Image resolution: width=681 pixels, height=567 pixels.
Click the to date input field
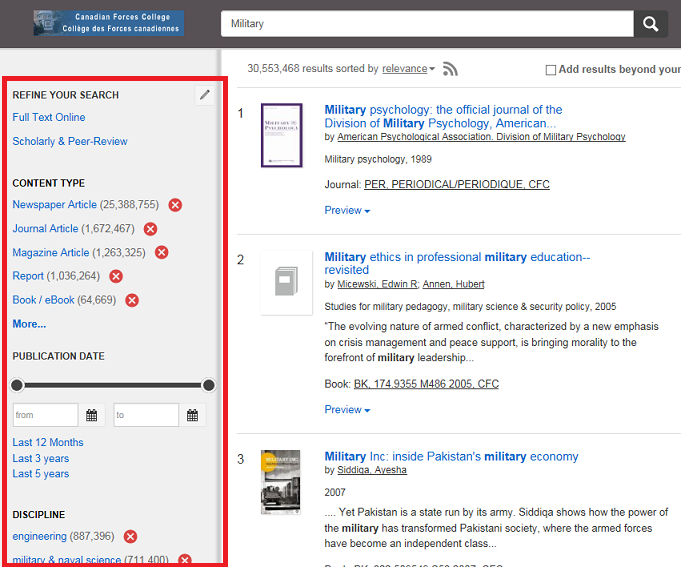146,415
